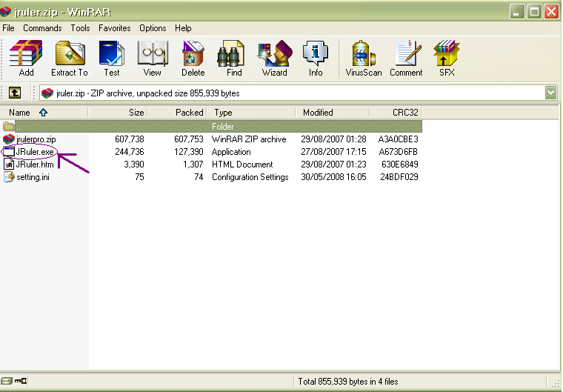Click the JRuler.htm document icon
The height and width of the screenshot is (392, 563).
pyautogui.click(x=9, y=165)
